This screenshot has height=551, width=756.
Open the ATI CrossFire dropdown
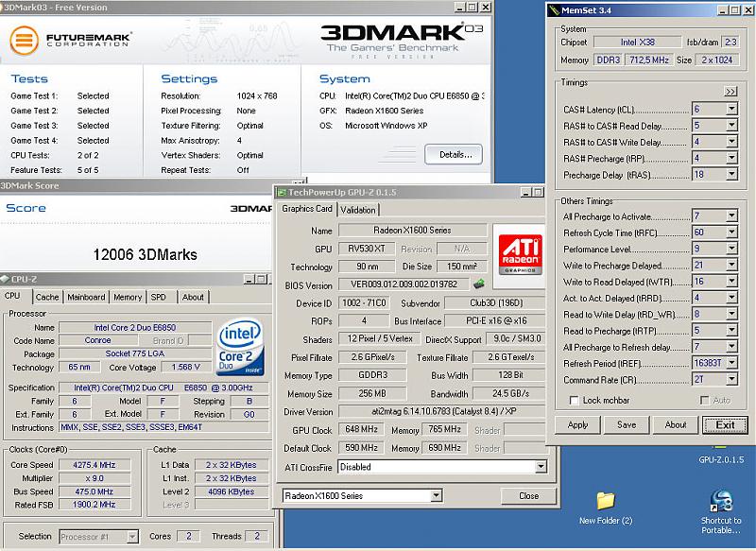541,467
